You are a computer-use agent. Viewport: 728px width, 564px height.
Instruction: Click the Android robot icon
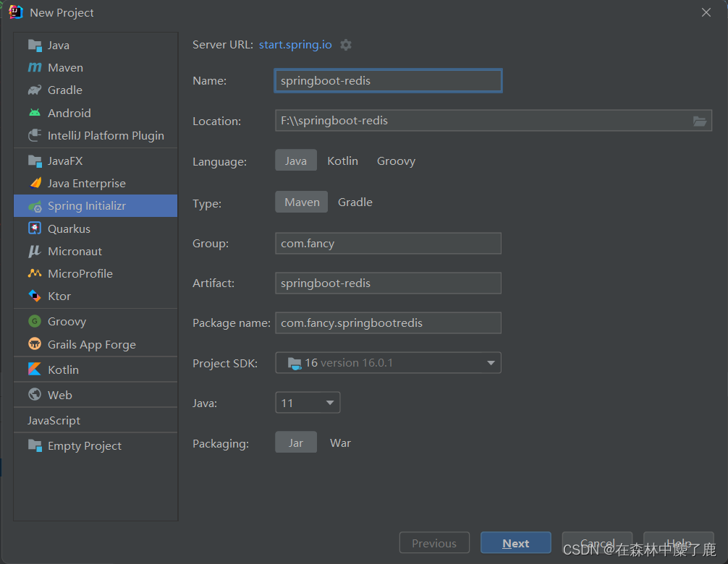(x=35, y=113)
